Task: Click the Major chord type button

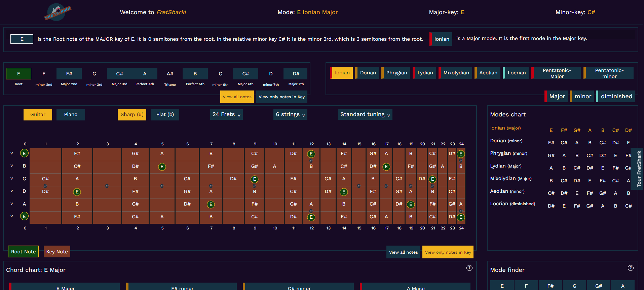Action: [556, 96]
